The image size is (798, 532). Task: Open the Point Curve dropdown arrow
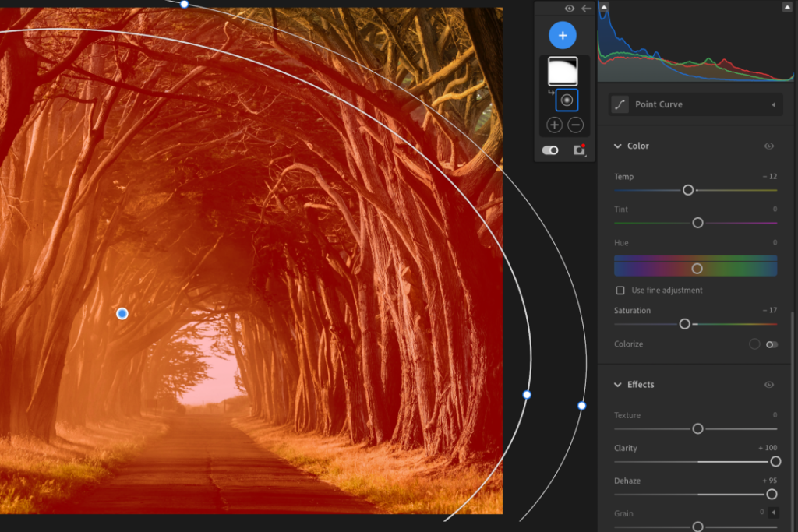(x=773, y=104)
